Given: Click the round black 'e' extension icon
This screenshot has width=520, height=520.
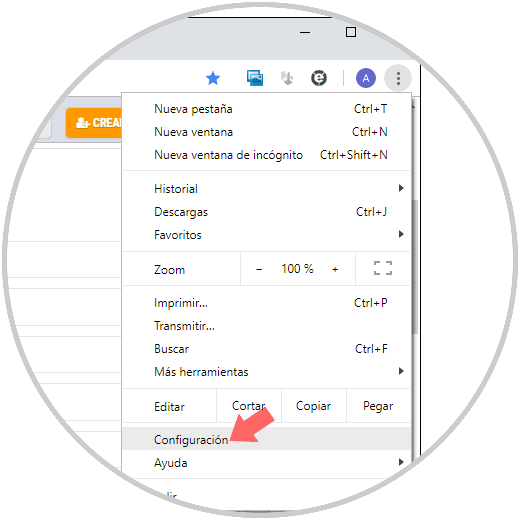Looking at the screenshot, I should (x=319, y=78).
